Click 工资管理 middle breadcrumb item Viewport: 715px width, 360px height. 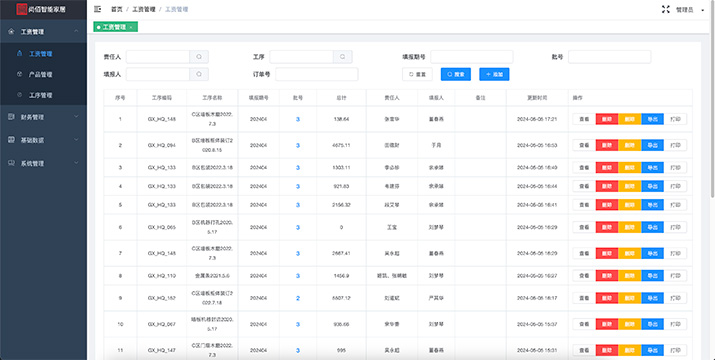144,9
